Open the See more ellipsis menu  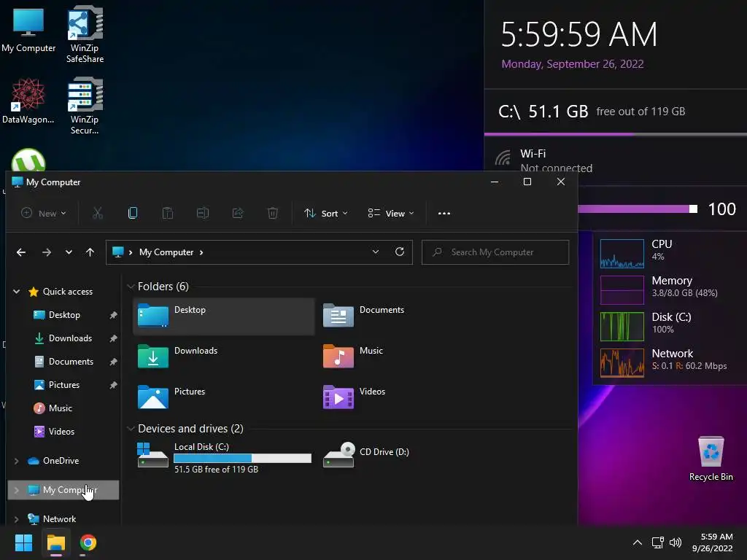coord(444,214)
